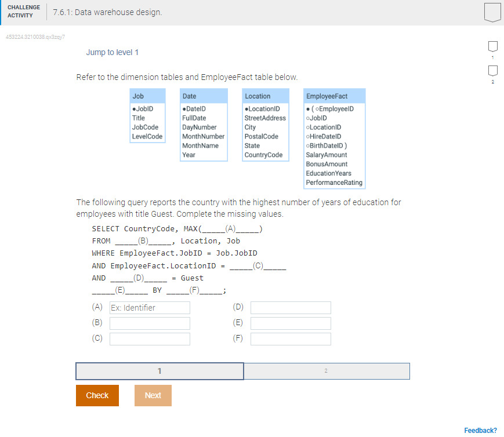Click the answer field for blank (D)
This screenshot has width=504, height=437.
coord(290,307)
